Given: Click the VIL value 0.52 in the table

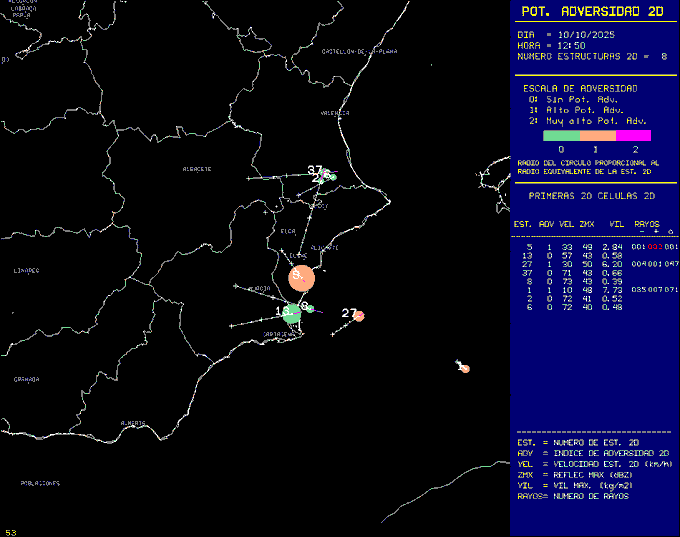Looking at the screenshot, I should tap(612, 298).
